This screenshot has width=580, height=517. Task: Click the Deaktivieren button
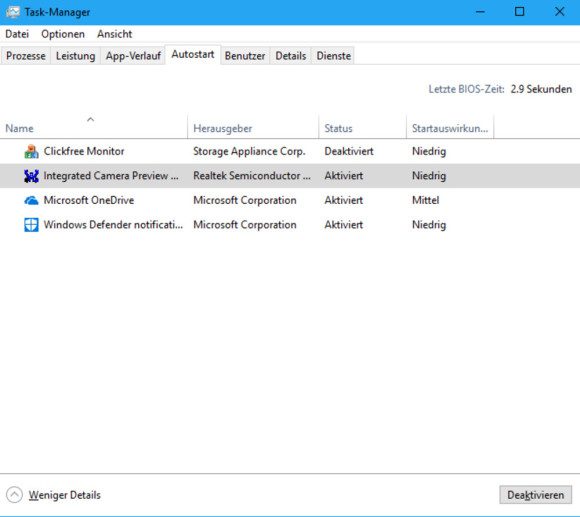[535, 495]
